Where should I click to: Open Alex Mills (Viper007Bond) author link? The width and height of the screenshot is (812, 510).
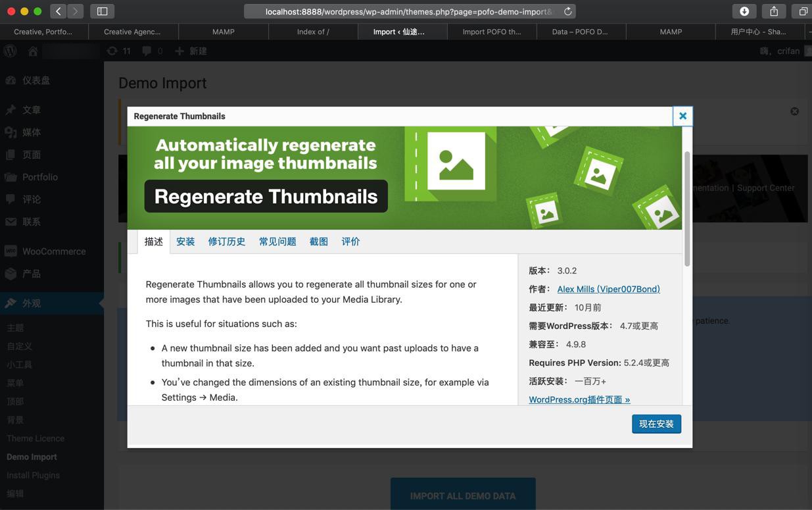pyautogui.click(x=608, y=289)
